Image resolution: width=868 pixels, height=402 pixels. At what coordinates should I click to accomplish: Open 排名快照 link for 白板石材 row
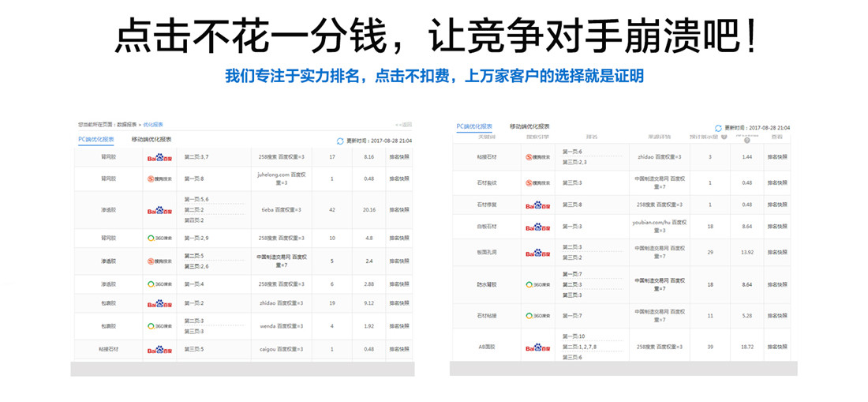click(776, 227)
